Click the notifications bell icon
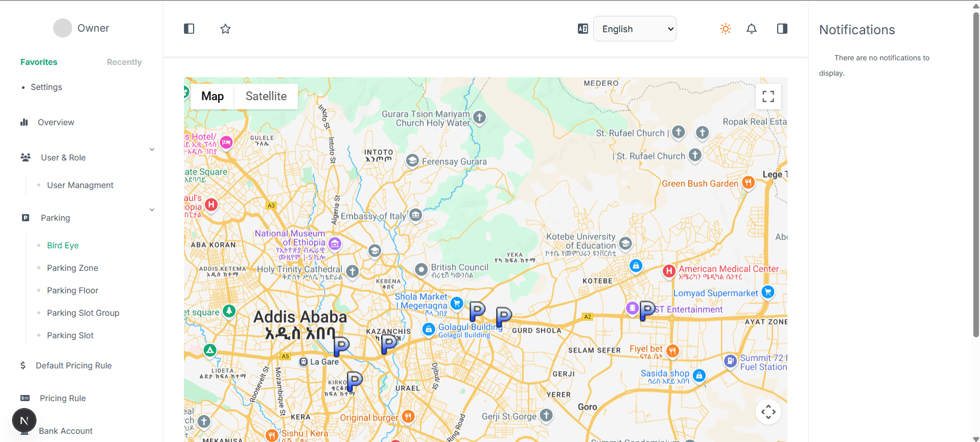The height and width of the screenshot is (442, 980). [751, 29]
